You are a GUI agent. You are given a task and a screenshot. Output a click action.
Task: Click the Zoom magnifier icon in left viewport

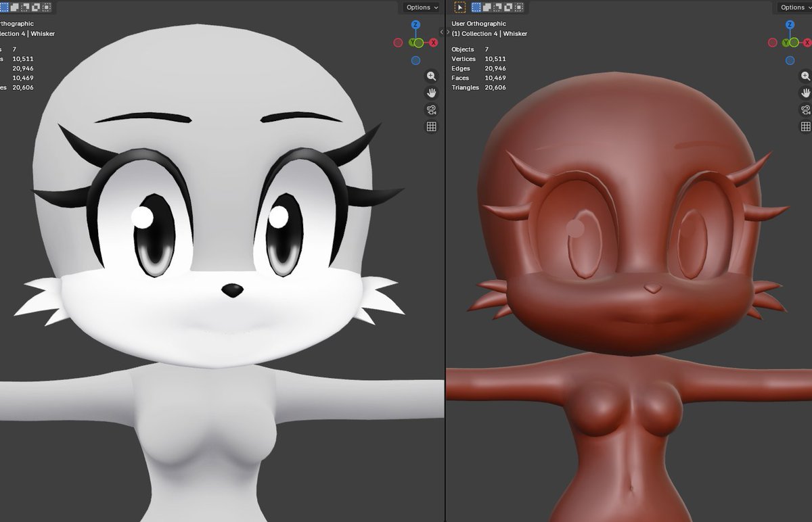click(431, 76)
